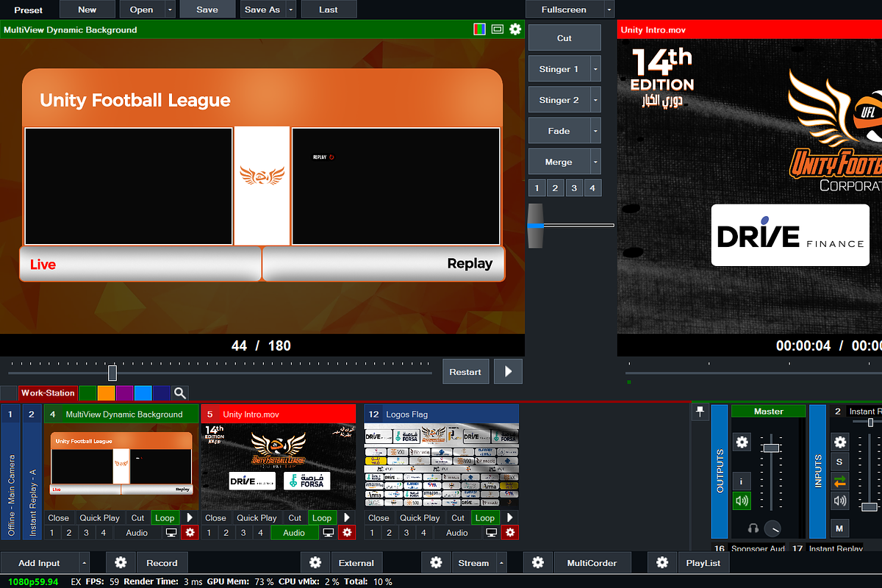The height and width of the screenshot is (588, 882).
Task: Select the purple category tab
Action: point(124,393)
